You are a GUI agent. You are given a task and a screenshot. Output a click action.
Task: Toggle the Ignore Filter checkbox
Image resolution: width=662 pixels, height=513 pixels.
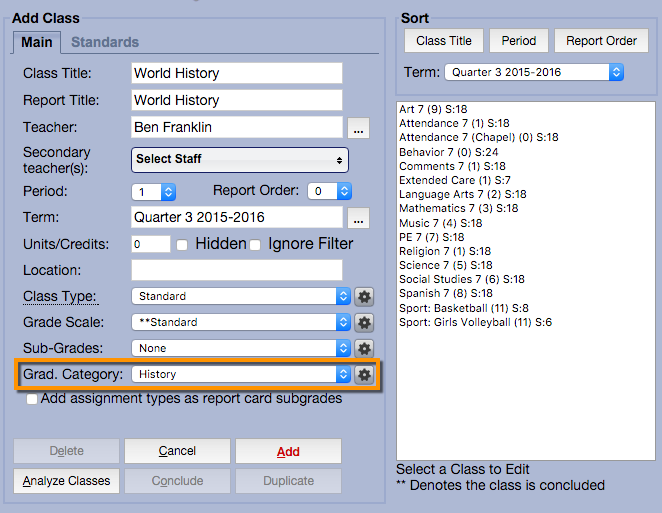click(255, 245)
